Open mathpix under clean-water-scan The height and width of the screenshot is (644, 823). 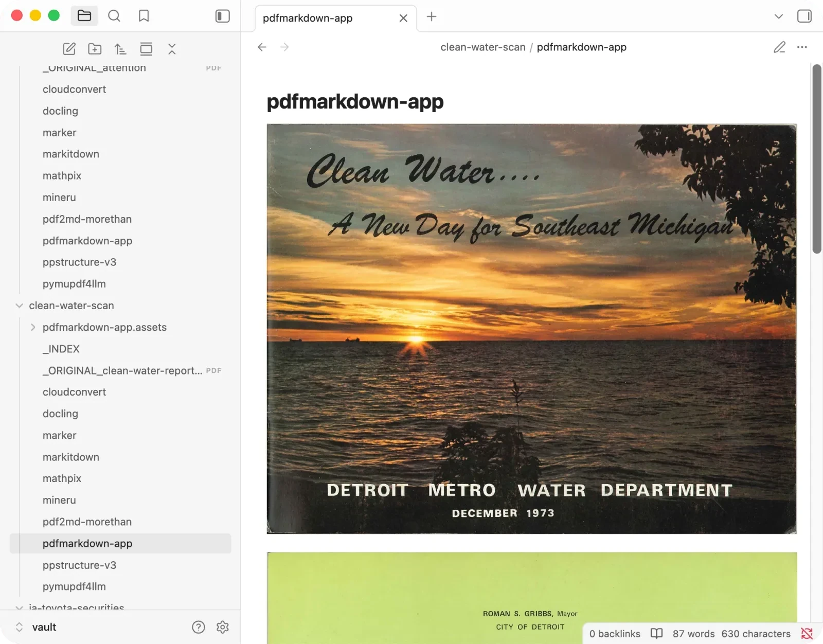pos(62,478)
